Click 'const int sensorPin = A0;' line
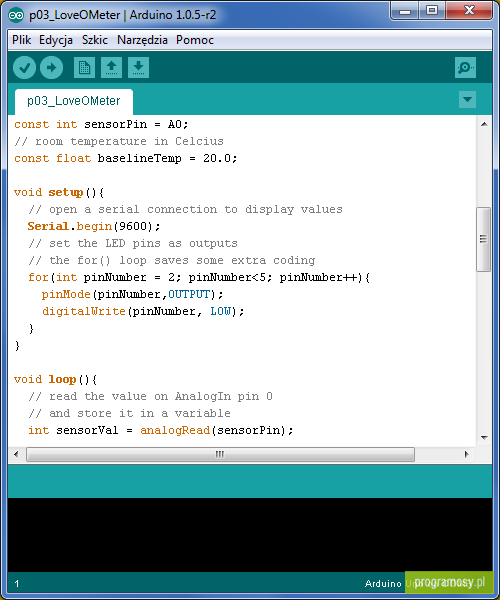The width and height of the screenshot is (500, 600). coord(101,124)
